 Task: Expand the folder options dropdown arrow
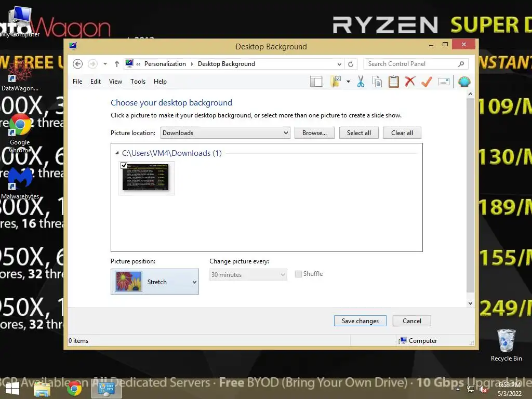348,82
